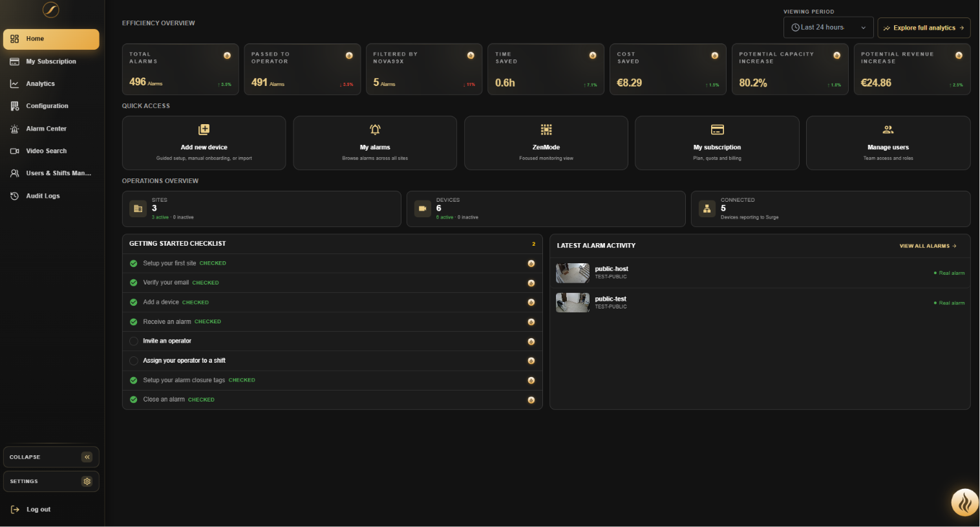Toggle the Receive an alarm check
This screenshot has height=527, width=980.
[x=133, y=321]
